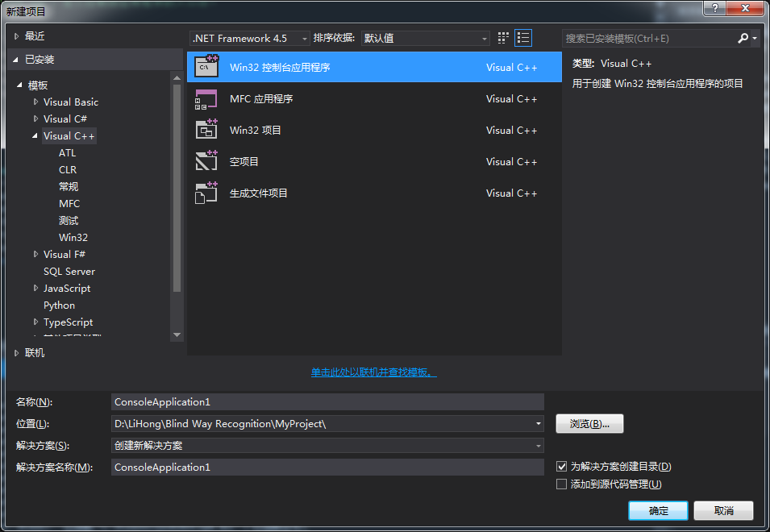The width and height of the screenshot is (770, 532).
Task: Switch to medium icons list view
Action: click(523, 38)
